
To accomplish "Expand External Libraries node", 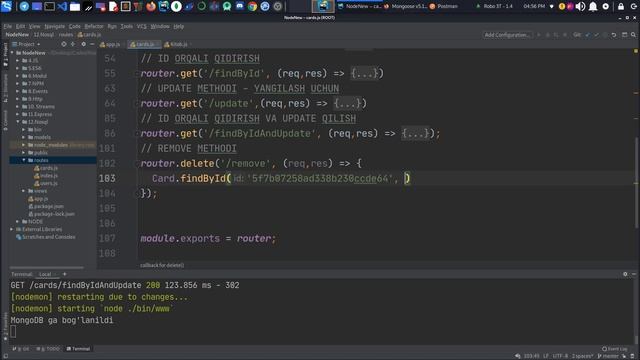I will [x=12, y=229].
